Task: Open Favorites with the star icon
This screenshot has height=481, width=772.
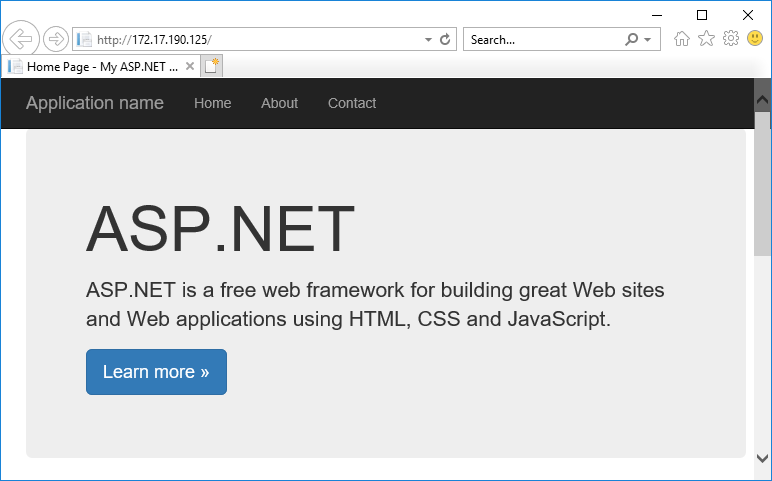Action: 707,38
